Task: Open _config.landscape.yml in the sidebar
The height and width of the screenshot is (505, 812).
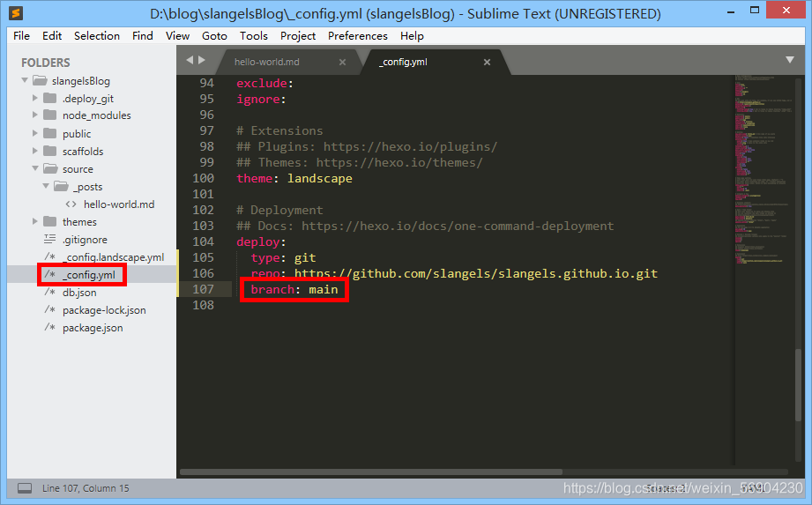Action: 114,257
